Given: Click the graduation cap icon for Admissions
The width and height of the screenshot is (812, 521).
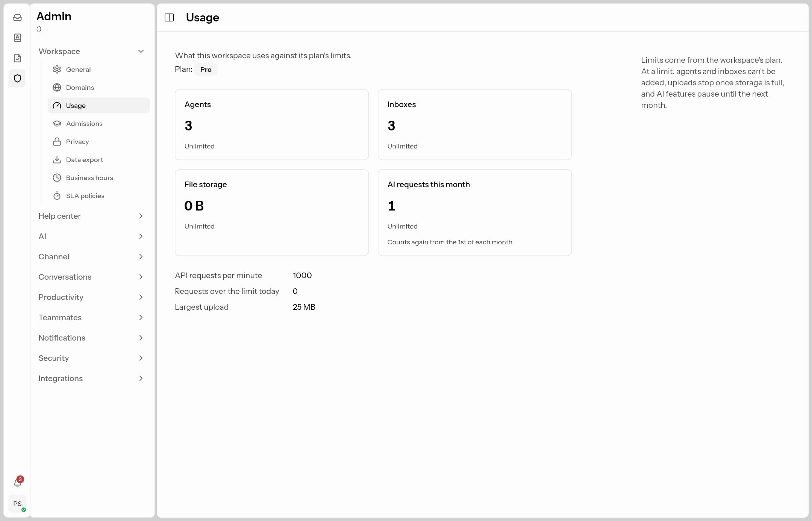Looking at the screenshot, I should pos(57,123).
